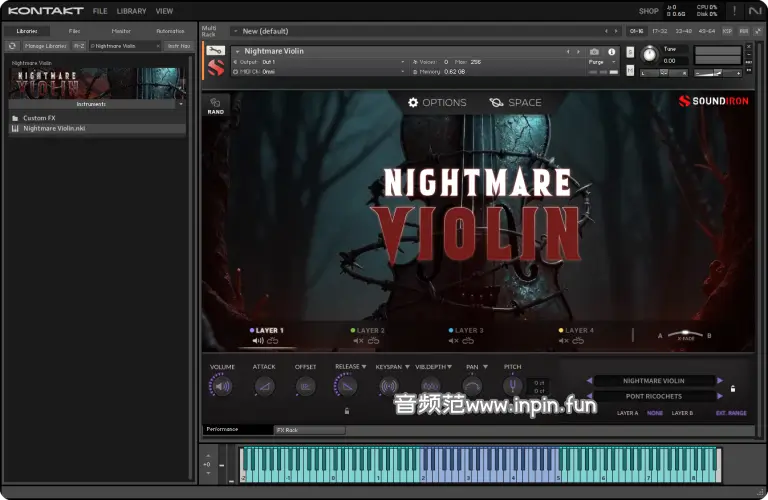This screenshot has height=500, width=768.
Task: Click the wrench edit icon on instrument
Action: [x=215, y=51]
